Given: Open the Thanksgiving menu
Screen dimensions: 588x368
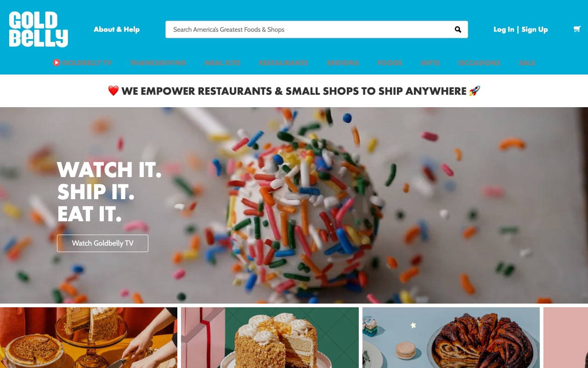Looking at the screenshot, I should (158, 63).
